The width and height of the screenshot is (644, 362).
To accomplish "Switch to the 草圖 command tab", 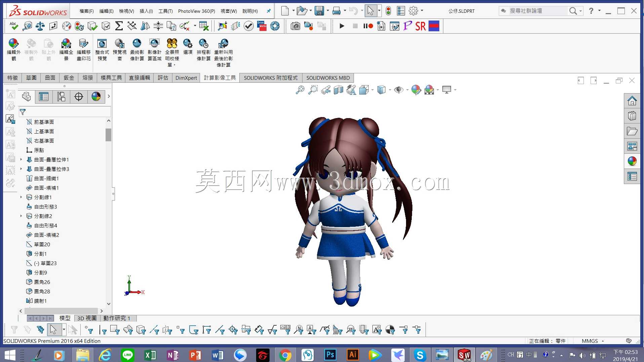I will pyautogui.click(x=31, y=78).
